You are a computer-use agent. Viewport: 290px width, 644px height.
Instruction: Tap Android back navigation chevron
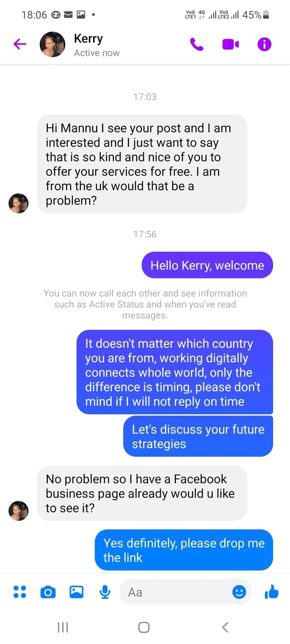[225, 627]
